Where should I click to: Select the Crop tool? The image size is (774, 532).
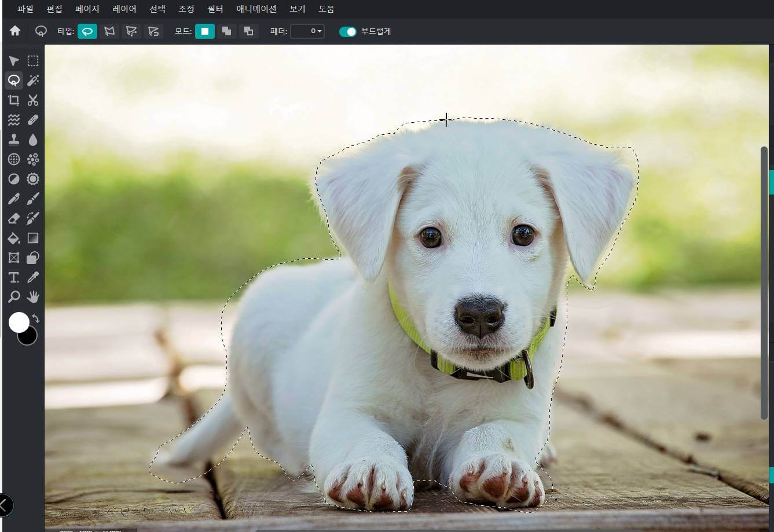coord(14,100)
